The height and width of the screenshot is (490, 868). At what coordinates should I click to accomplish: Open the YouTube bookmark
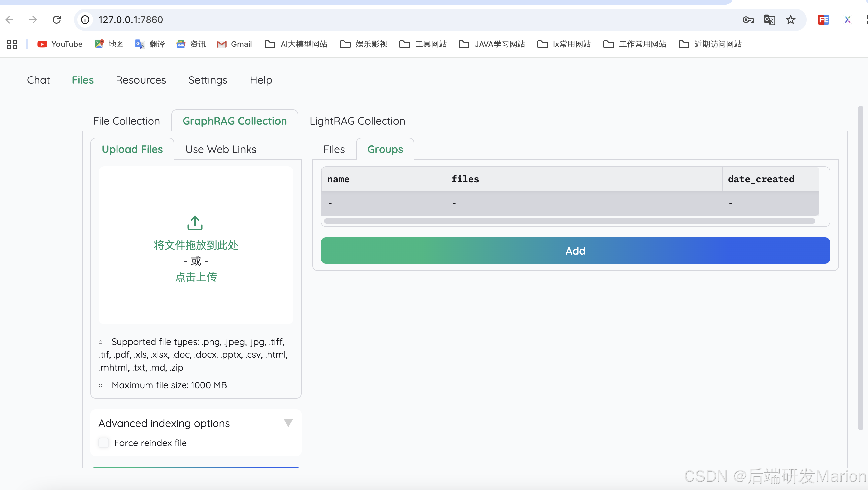coord(60,44)
